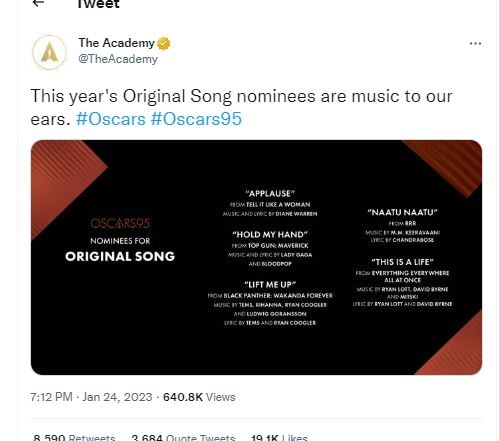Open the Original Song nominees image
The height and width of the screenshot is (441, 499).
tap(256, 257)
